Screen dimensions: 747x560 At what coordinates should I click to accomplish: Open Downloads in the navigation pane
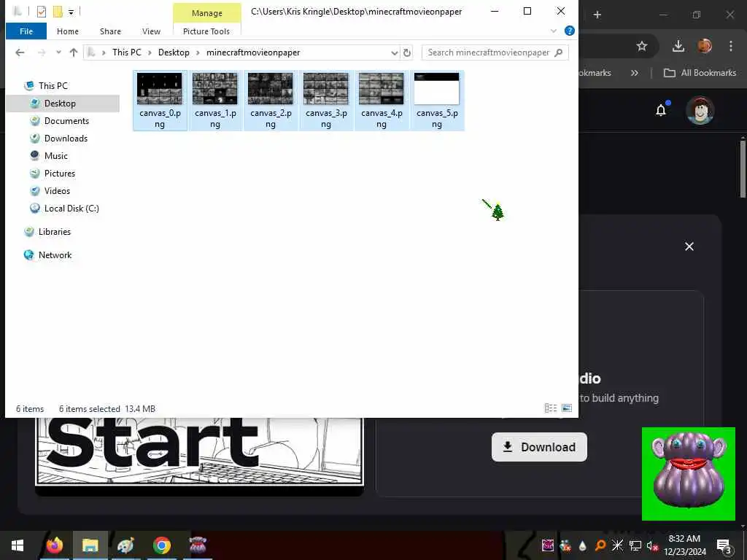[x=66, y=139]
